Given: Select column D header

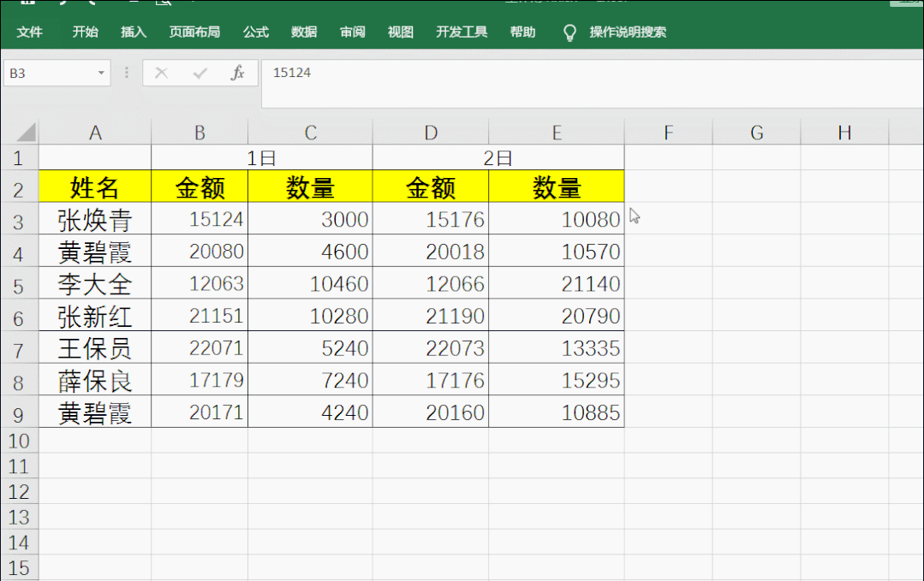Looking at the screenshot, I should 431,133.
